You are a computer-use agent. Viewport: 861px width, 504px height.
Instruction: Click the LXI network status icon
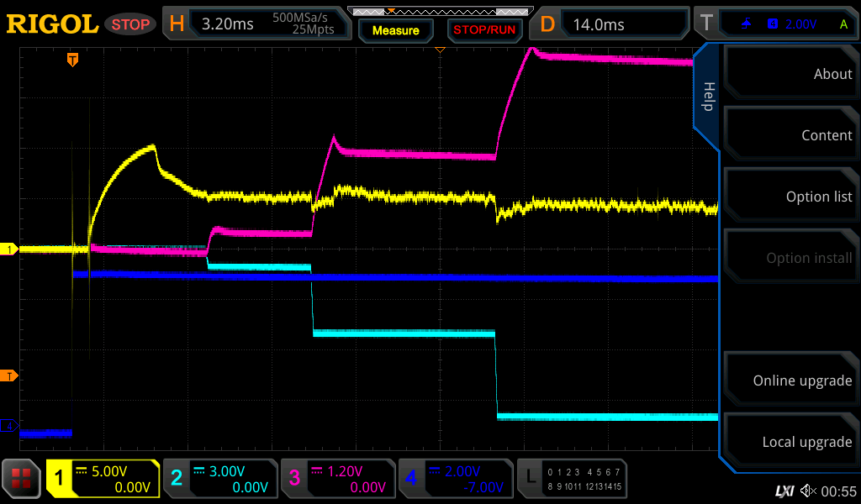784,491
